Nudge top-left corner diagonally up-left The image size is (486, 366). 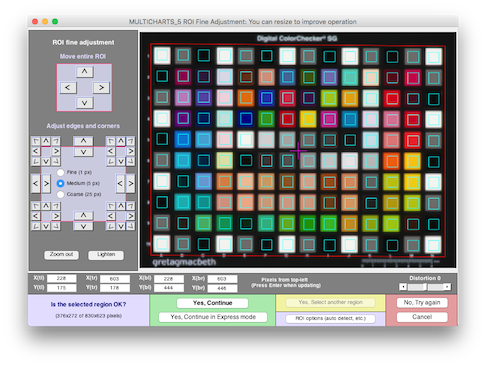pos(36,141)
